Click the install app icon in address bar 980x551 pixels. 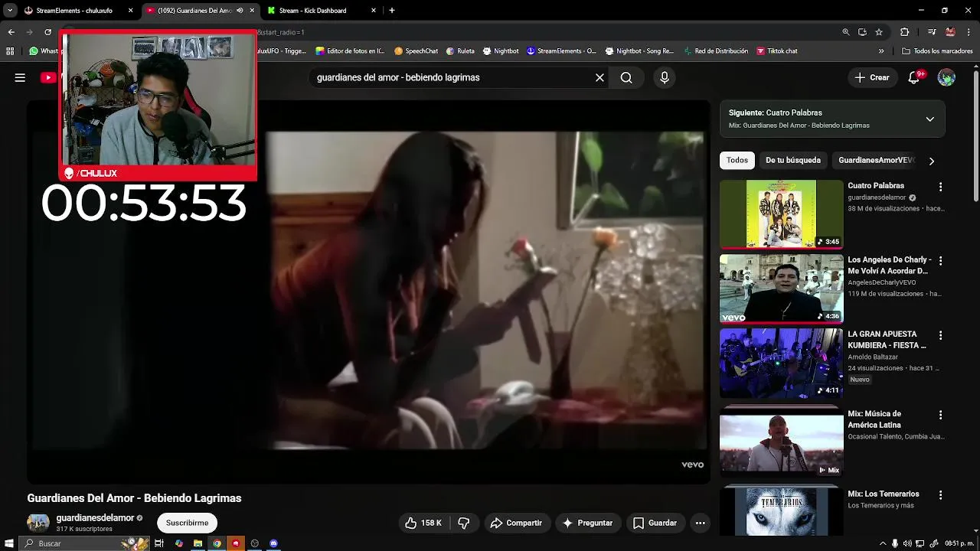click(862, 32)
